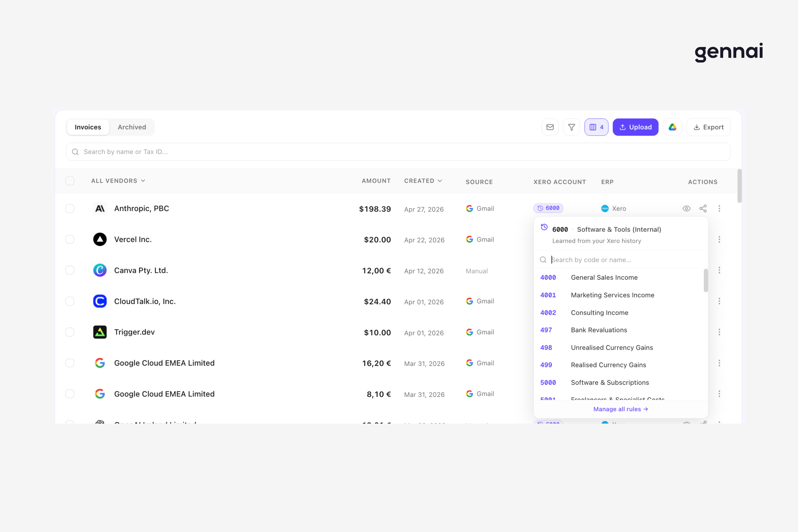Preview the Anthropic invoice with the eye icon
This screenshot has width=798, height=532.
tap(687, 208)
